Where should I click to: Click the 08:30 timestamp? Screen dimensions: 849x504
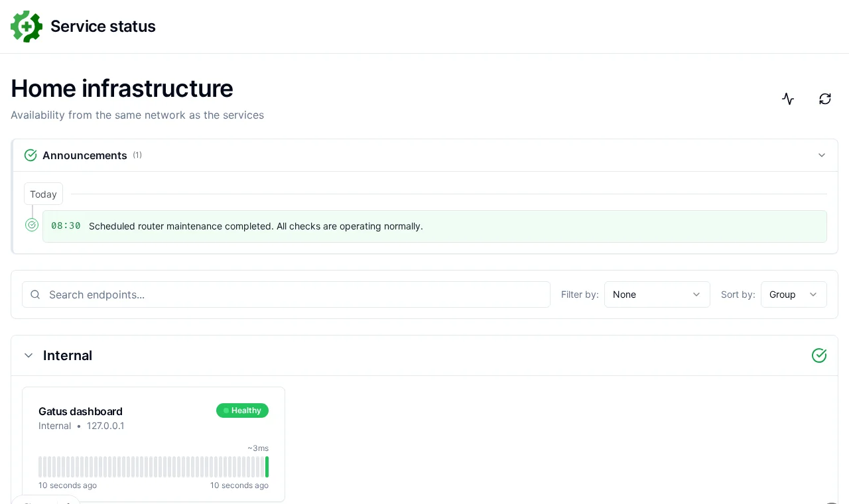pos(66,226)
